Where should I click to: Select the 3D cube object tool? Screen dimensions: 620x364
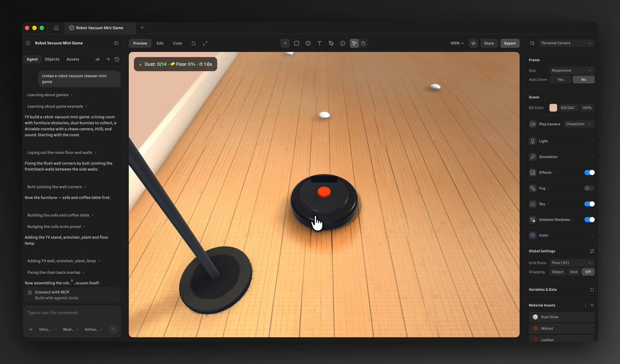pyautogui.click(x=308, y=43)
